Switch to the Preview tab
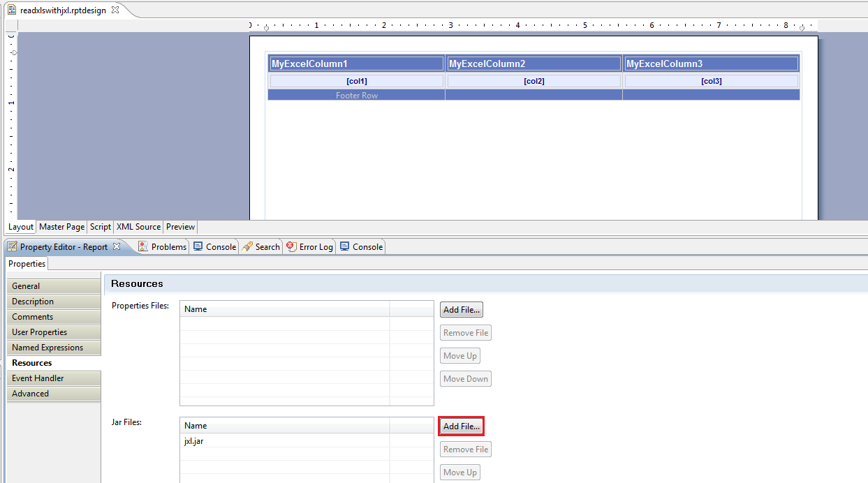The image size is (868, 483). 180,227
